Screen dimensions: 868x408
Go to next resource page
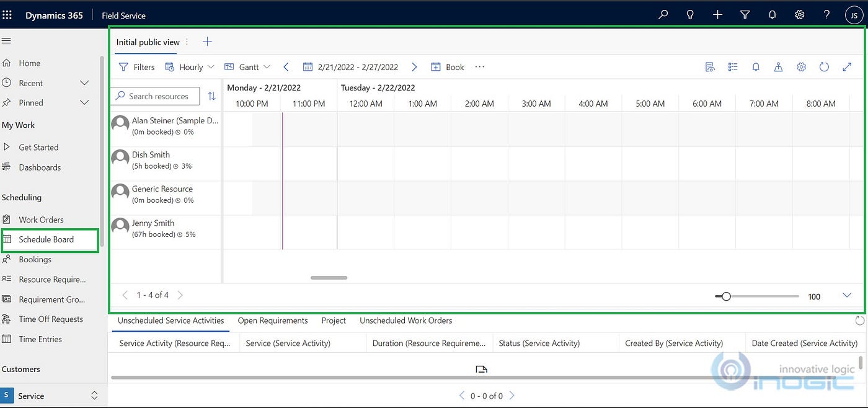click(x=180, y=295)
